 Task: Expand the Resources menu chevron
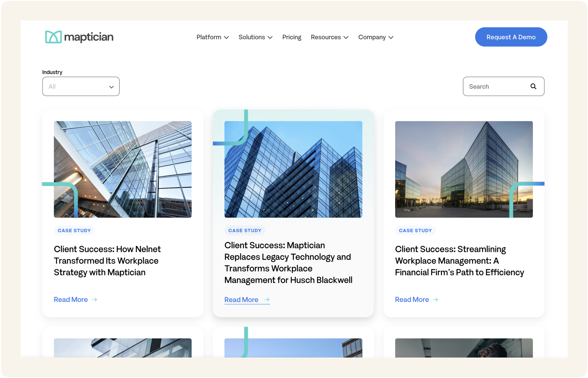[346, 37]
